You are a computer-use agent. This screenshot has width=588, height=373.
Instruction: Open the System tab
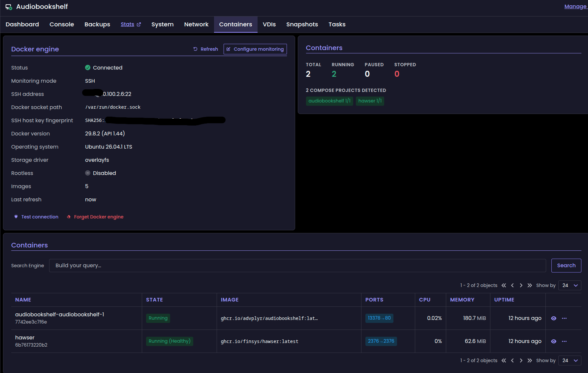coord(163,24)
